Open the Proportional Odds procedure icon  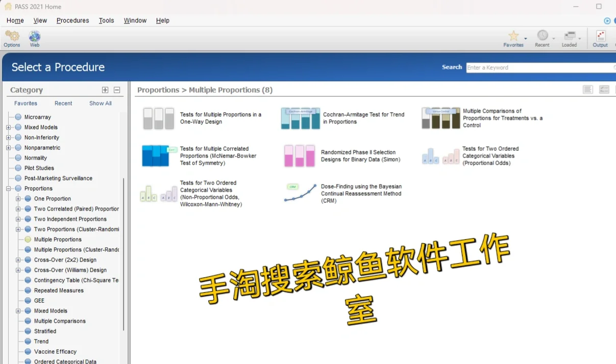[440, 156]
